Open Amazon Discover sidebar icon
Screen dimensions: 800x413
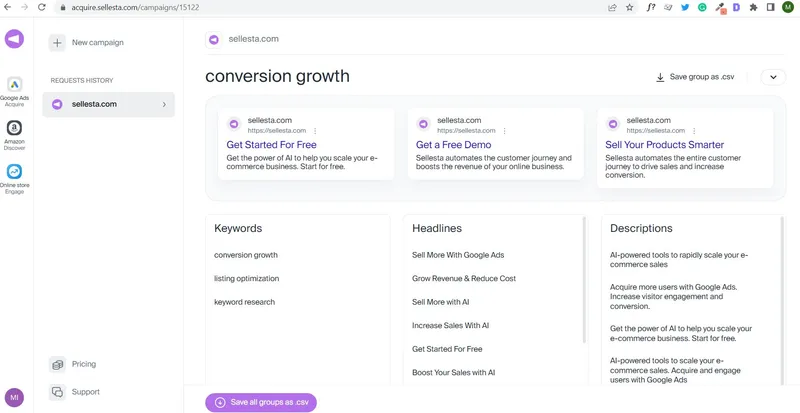pyautogui.click(x=14, y=128)
